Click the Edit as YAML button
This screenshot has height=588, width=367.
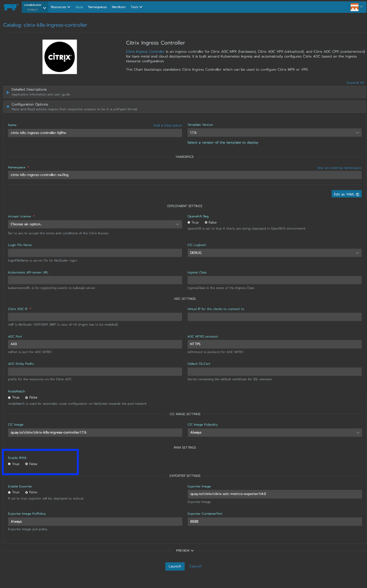[x=346, y=194]
